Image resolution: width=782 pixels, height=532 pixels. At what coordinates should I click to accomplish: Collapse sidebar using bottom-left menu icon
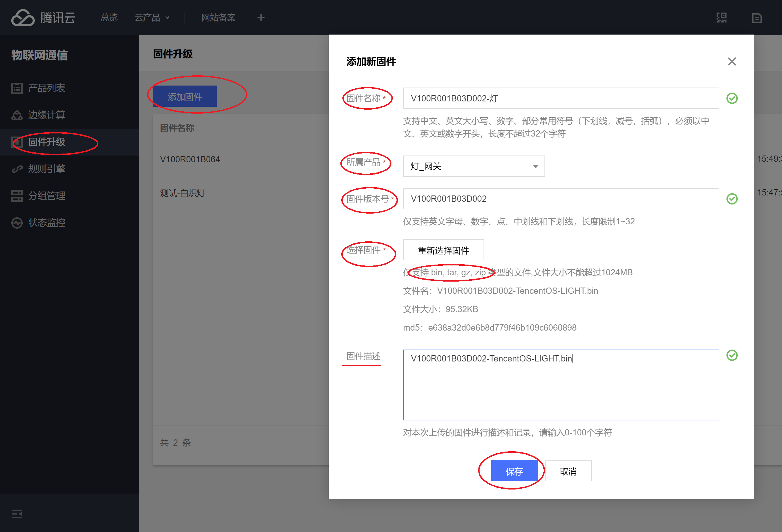pos(17,514)
